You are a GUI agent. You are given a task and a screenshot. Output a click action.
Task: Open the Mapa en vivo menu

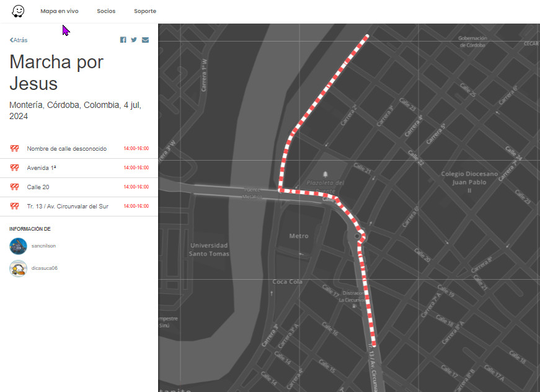point(60,11)
